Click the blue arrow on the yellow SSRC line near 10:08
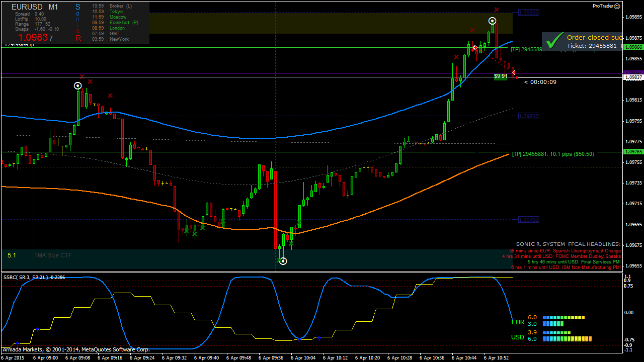 319,337
